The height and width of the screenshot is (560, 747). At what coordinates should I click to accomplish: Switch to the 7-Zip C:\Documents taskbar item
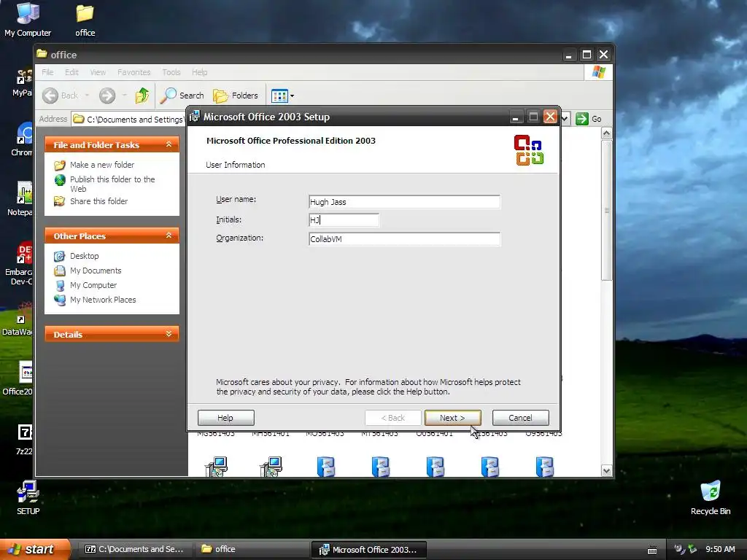pos(135,549)
